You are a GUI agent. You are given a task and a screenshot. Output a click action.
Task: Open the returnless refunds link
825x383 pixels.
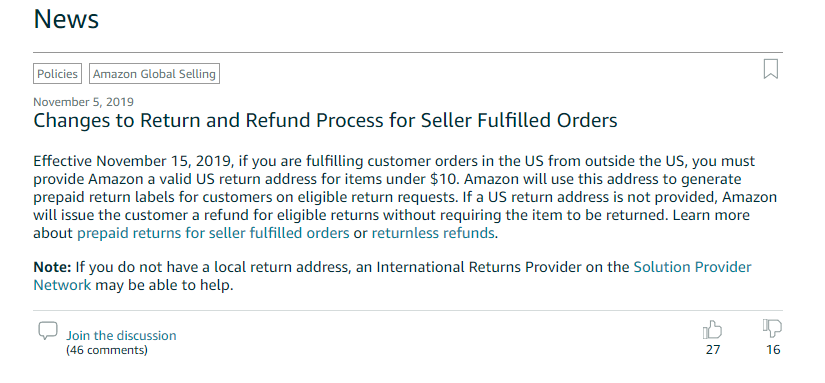click(x=433, y=233)
